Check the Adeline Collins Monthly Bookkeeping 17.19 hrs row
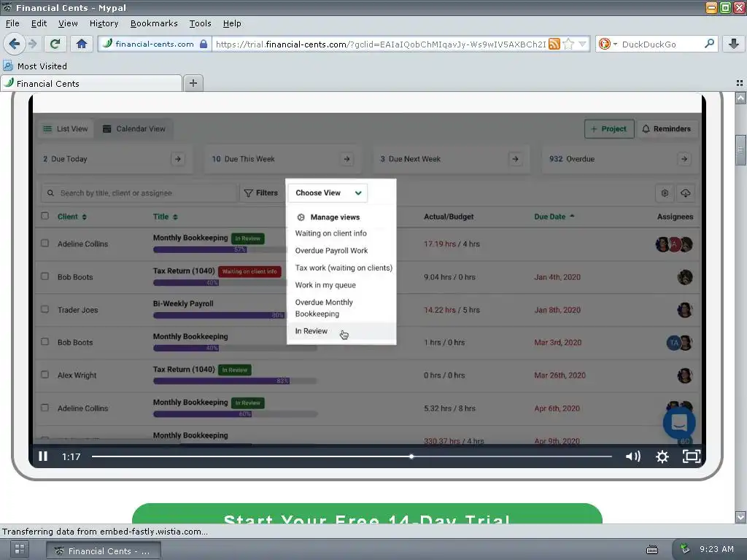Image resolution: width=747 pixels, height=560 pixels. [44, 243]
